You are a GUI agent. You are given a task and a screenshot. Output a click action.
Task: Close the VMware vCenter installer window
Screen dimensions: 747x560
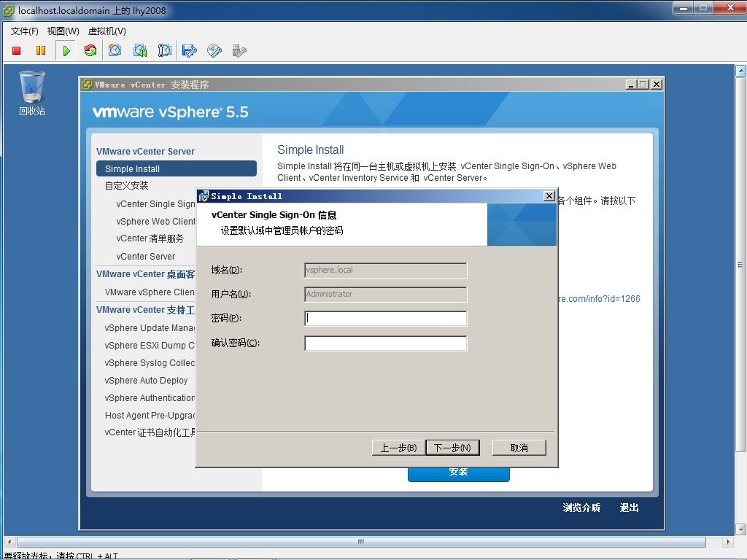point(657,85)
